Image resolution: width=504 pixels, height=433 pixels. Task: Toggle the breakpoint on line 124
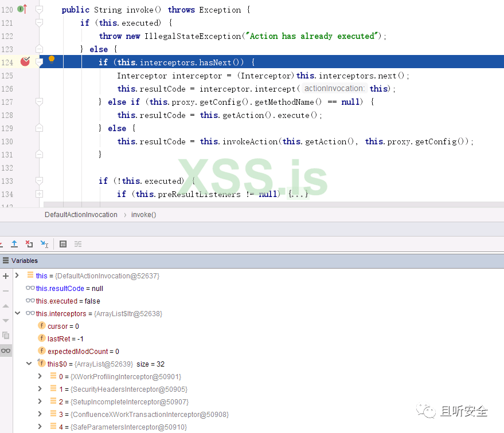(x=25, y=61)
